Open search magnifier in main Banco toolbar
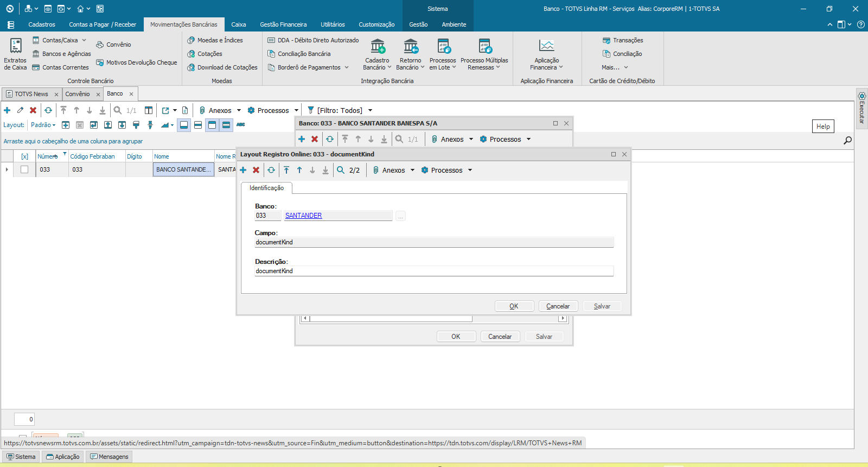Image resolution: width=868 pixels, height=467 pixels. tap(118, 110)
